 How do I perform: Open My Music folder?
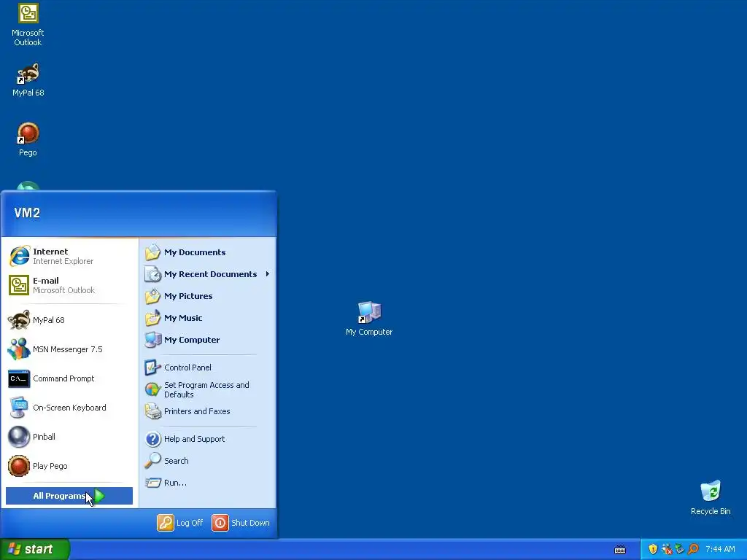[207, 318]
